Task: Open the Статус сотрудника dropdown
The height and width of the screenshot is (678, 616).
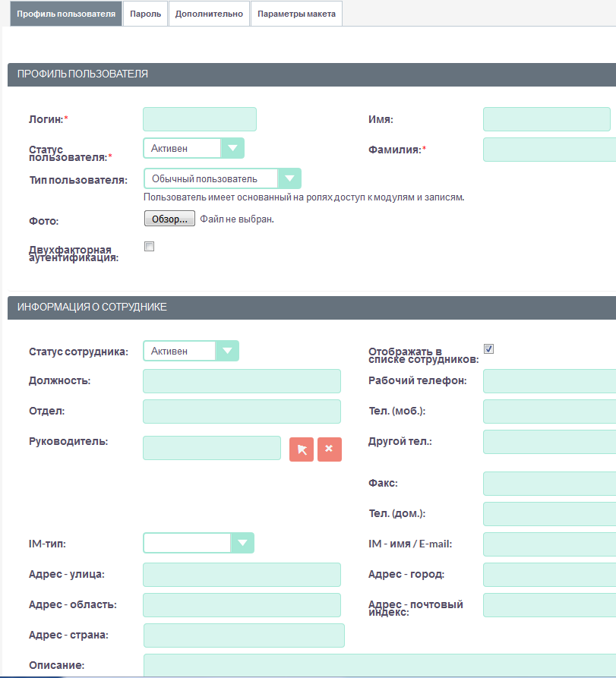Action: [191, 351]
